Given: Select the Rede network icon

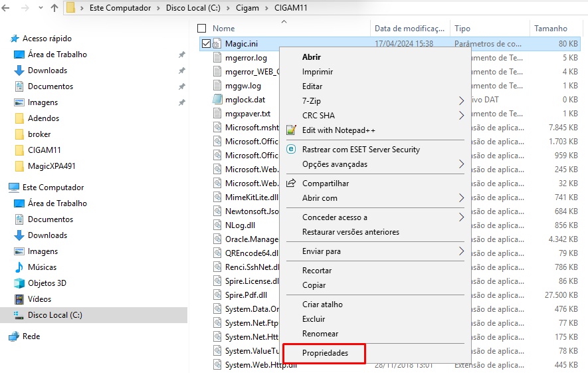Looking at the screenshot, I should (14, 336).
